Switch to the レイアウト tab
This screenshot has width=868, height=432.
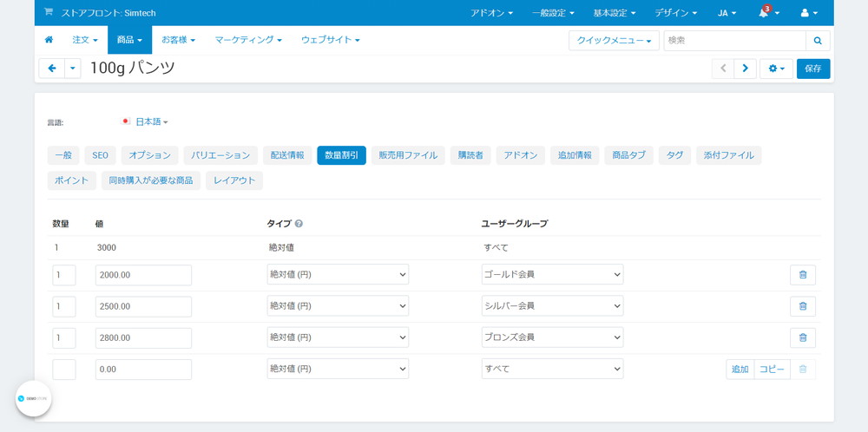point(234,180)
